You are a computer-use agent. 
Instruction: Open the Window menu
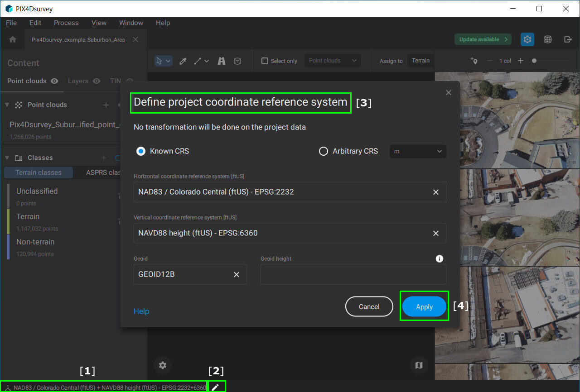coord(131,23)
